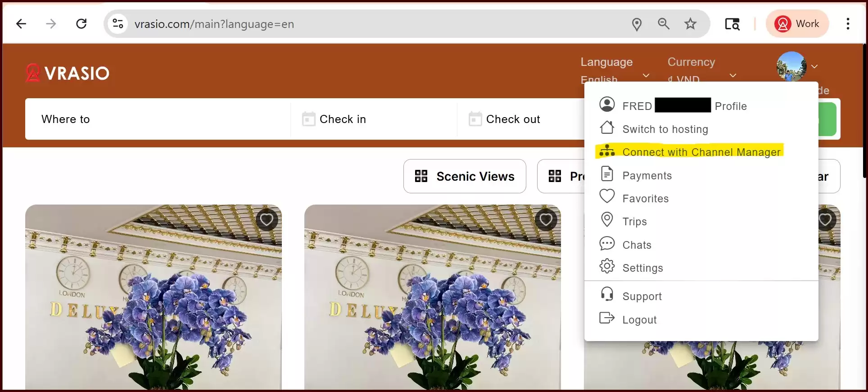
Task: Bookmark page using the star icon
Action: click(x=690, y=24)
